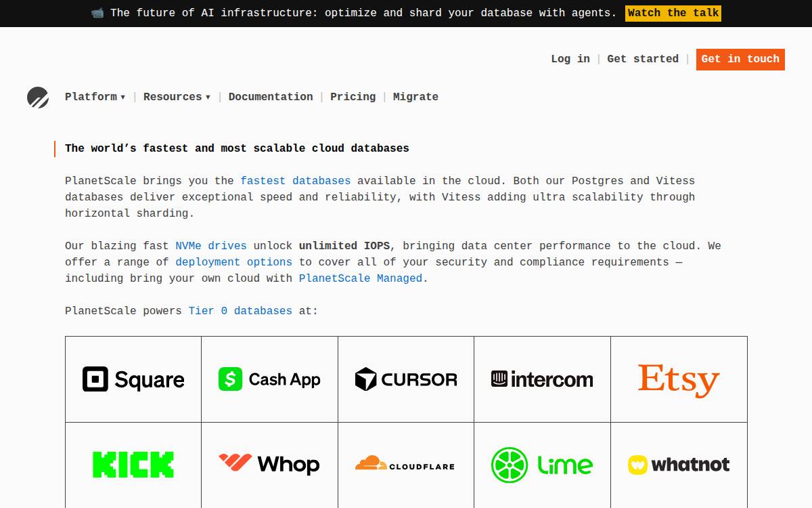Go to Documentation in the nav
Viewport: 812px width, 508px height.
271,97
